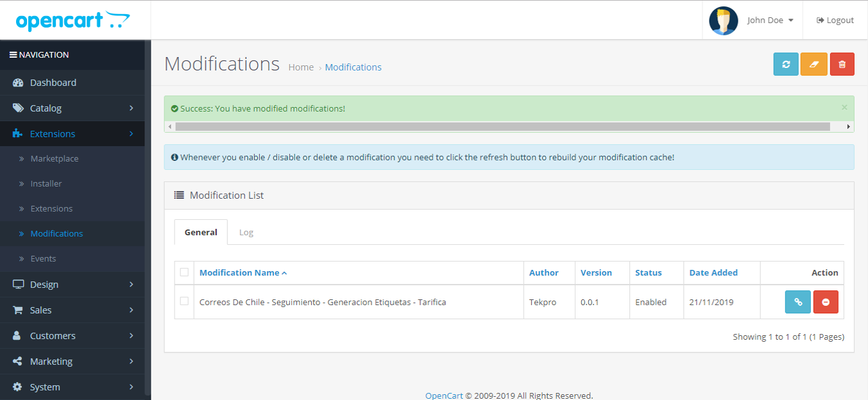Screen dimensions: 868x400
Task: Click the red Delete trash button
Action: [842, 64]
